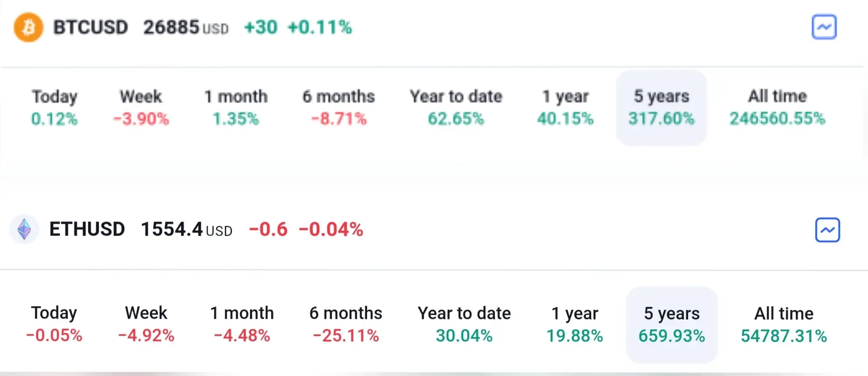Select BTCUSD 1 year range
This screenshot has width=868, height=376.
(565, 108)
